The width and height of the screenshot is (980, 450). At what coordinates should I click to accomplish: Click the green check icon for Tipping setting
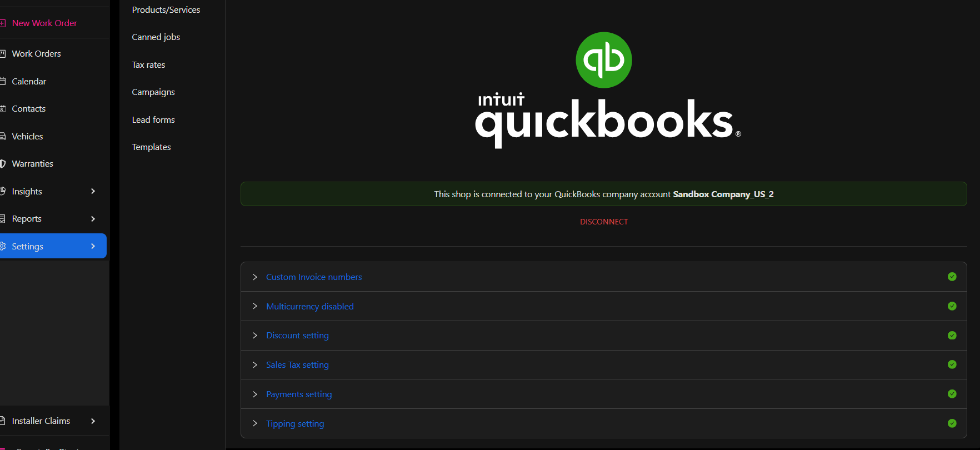[x=952, y=423]
